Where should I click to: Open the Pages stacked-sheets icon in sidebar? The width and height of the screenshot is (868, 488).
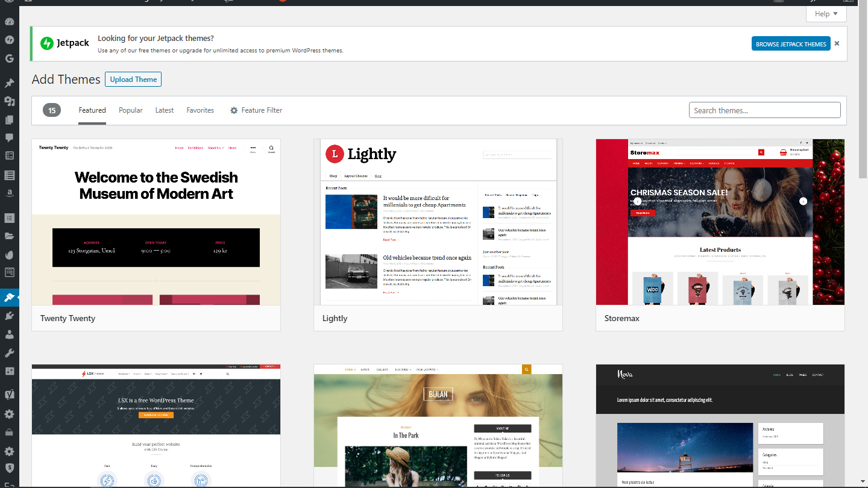[9, 120]
